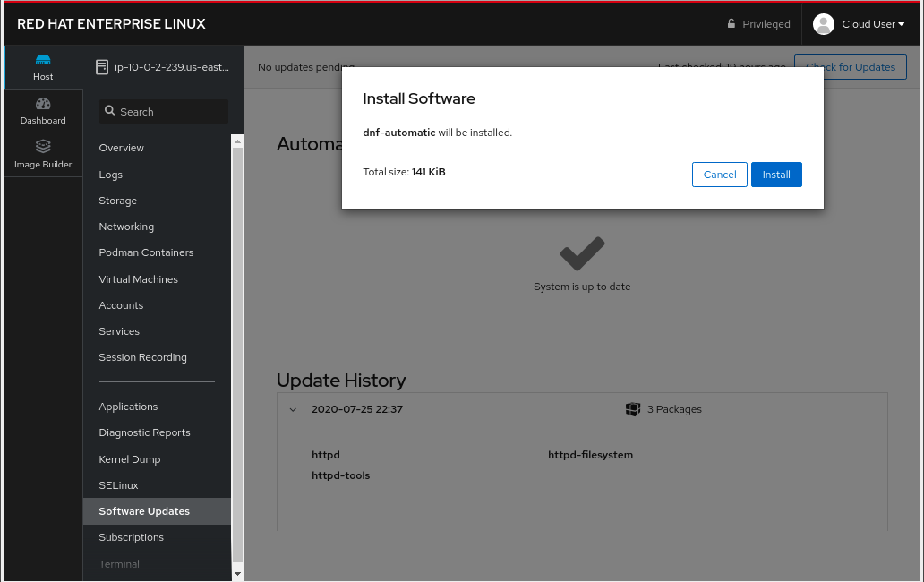Select the ip-10-0-2-239.us-east host name

point(172,67)
